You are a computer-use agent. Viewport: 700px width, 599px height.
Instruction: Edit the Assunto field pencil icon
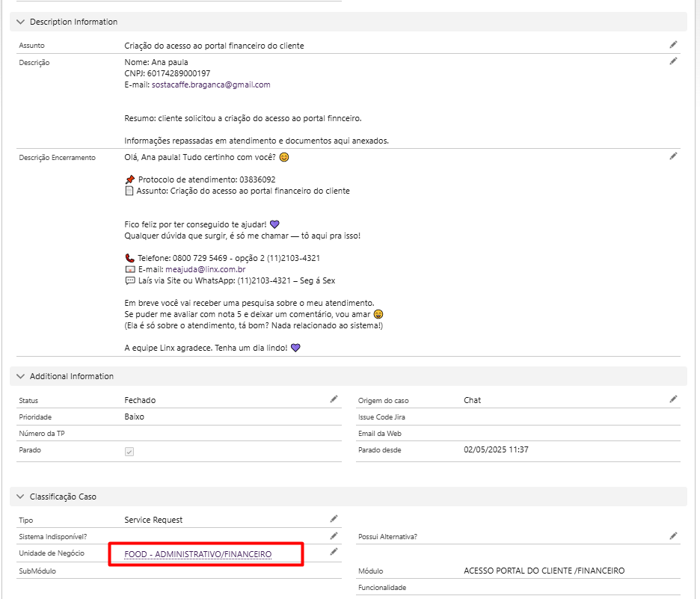point(673,45)
